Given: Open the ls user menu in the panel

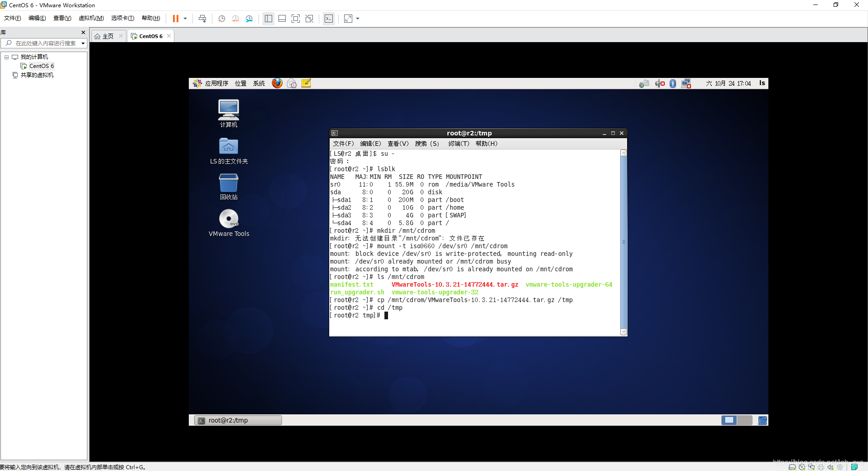Looking at the screenshot, I should click(x=762, y=83).
